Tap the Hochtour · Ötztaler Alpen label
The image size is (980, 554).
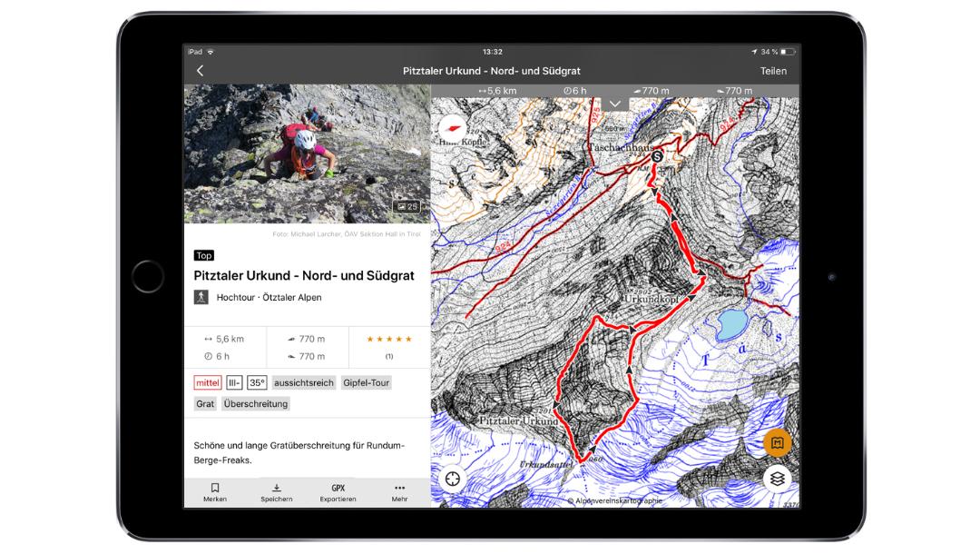click(269, 298)
